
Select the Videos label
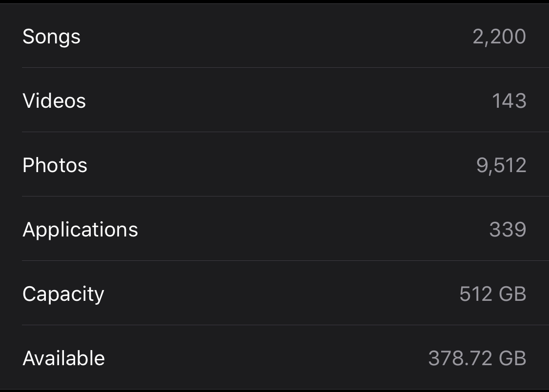(x=54, y=101)
